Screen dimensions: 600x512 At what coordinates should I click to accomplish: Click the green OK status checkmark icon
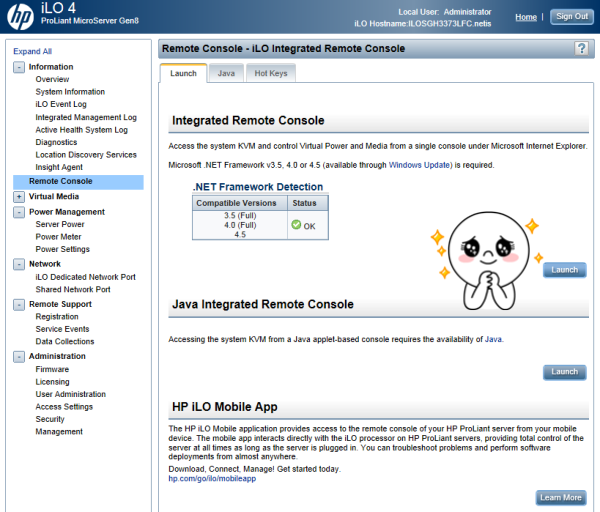(x=296, y=225)
